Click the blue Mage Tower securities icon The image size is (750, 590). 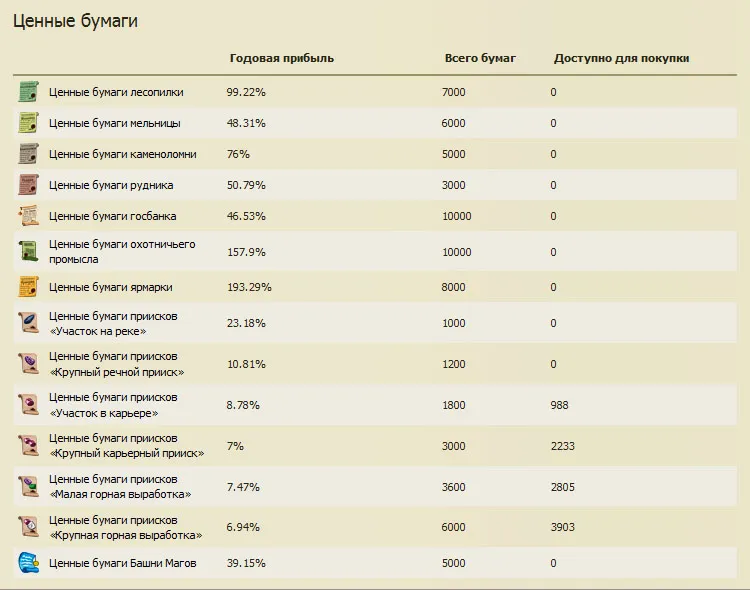[28, 563]
